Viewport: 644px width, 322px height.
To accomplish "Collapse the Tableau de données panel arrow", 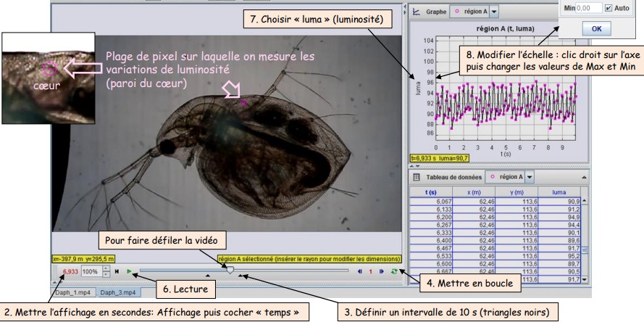I will [x=585, y=177].
